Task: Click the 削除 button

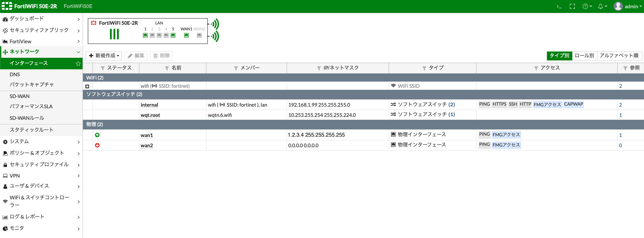Action: tap(161, 56)
